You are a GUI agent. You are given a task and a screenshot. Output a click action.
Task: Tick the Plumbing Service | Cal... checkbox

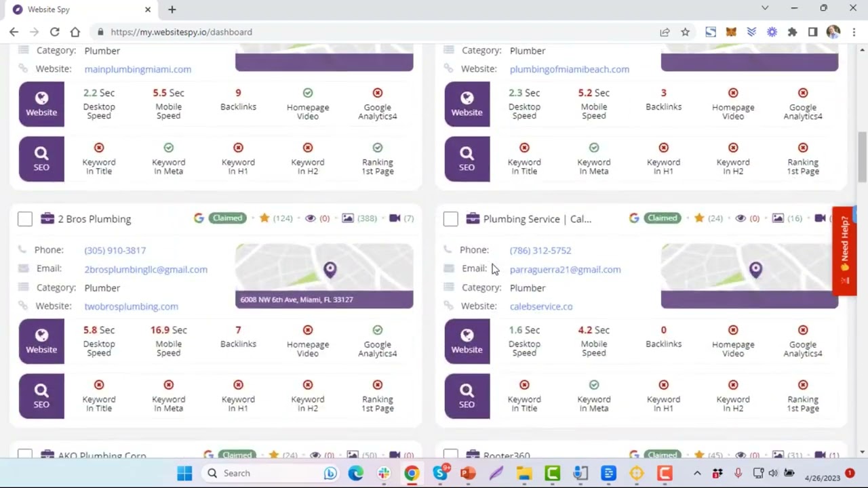[x=451, y=219]
